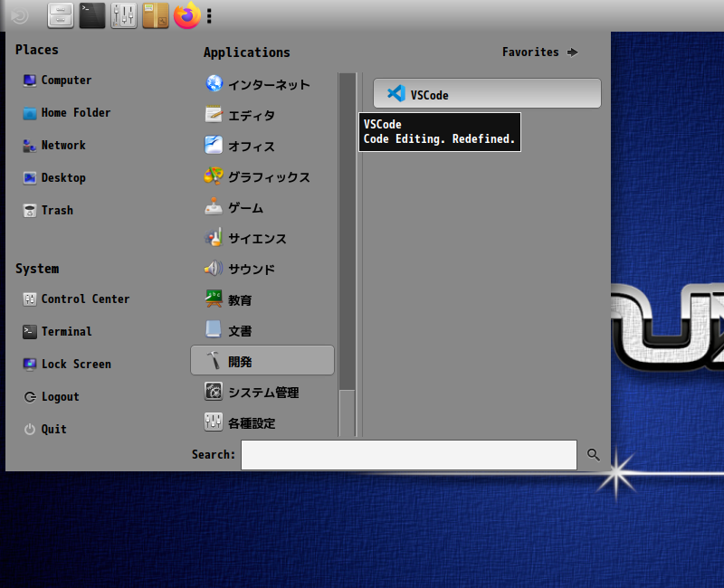
Task: Click the Computer monitor icon
Action: tap(30, 81)
